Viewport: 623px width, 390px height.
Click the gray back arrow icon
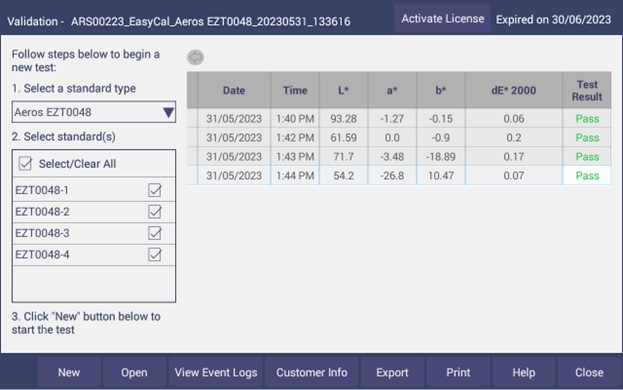click(x=195, y=58)
